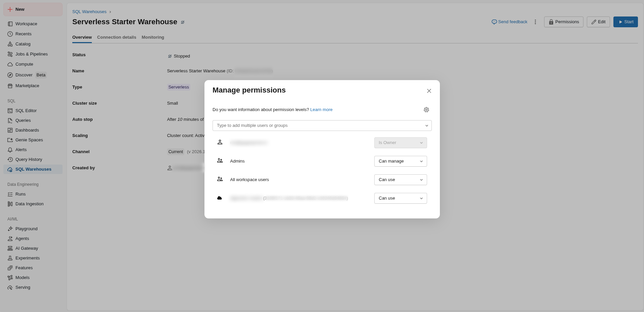This screenshot has height=312, width=644.
Task: Open Query History icon
Action: coord(10,160)
